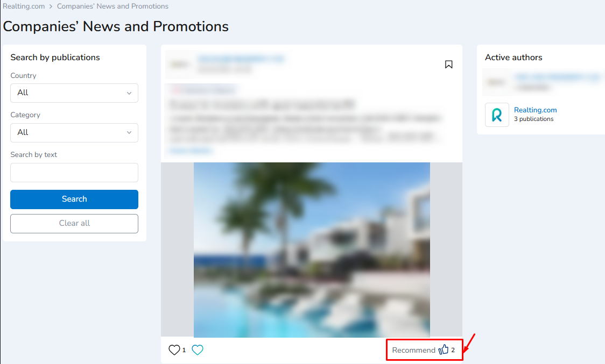This screenshot has width=605, height=364.
Task: Open the Category dropdown
Action: tap(74, 133)
